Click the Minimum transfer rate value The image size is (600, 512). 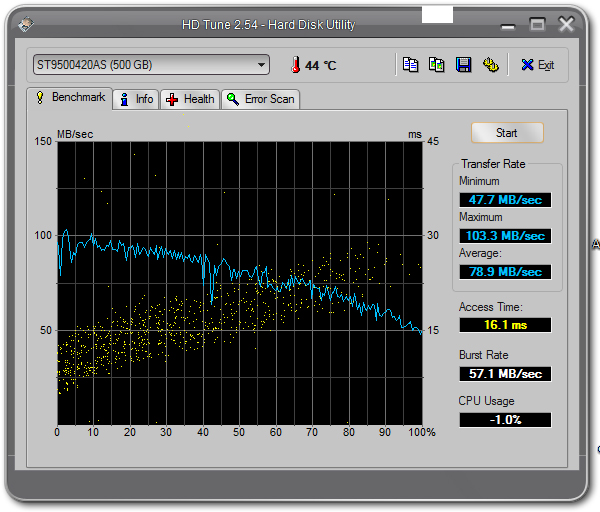click(504, 199)
